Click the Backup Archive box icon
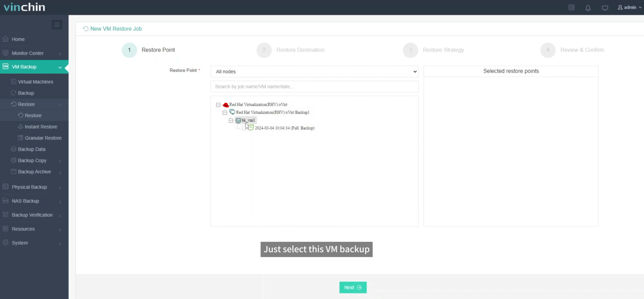Screen dimensions: 644x299 click(x=14, y=171)
